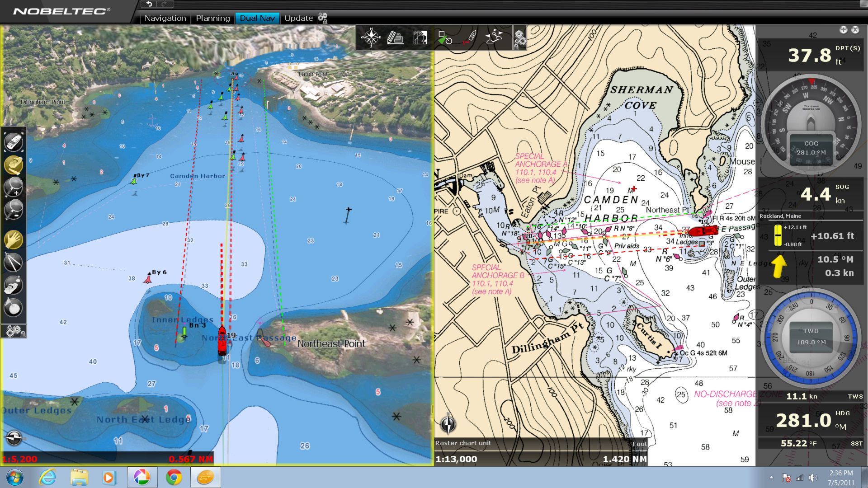Add instrument with plus button
The height and width of the screenshot is (488, 868).
(843, 30)
